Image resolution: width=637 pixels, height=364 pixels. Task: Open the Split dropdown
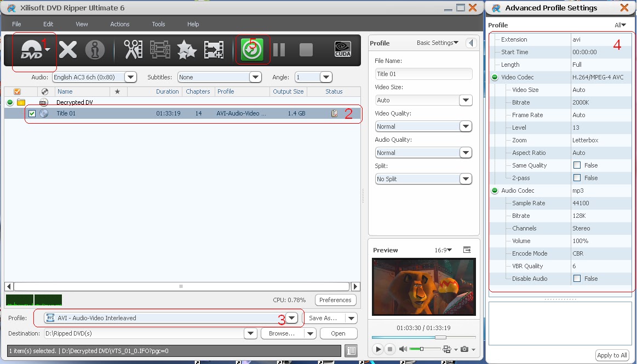466,179
